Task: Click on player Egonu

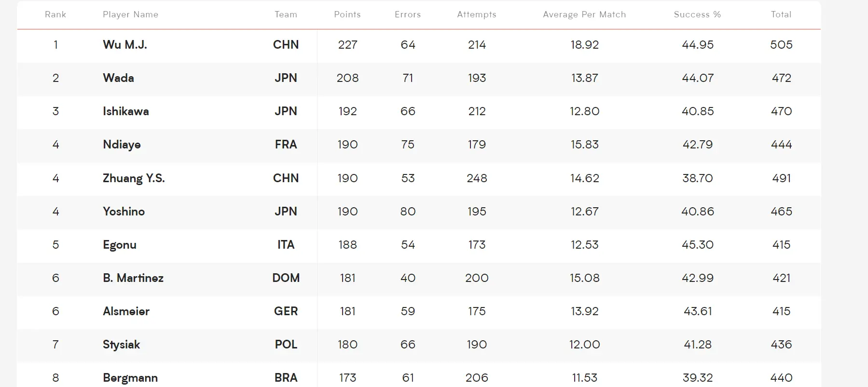Action: click(120, 245)
